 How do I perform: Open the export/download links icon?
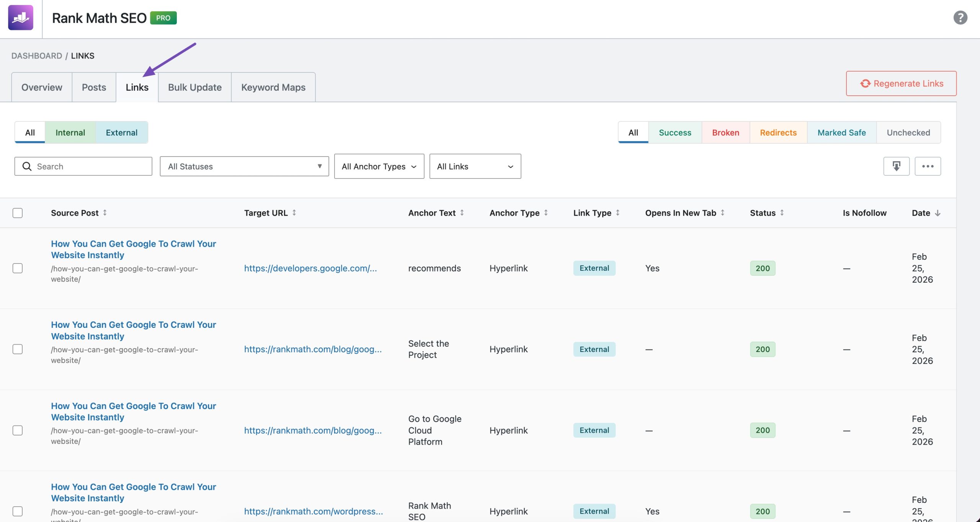[x=896, y=166]
